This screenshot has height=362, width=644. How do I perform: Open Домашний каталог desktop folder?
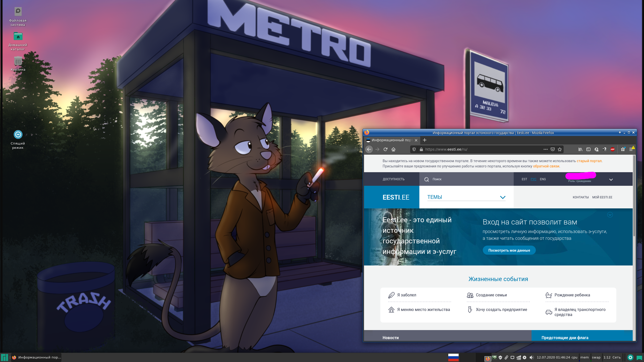tap(18, 41)
